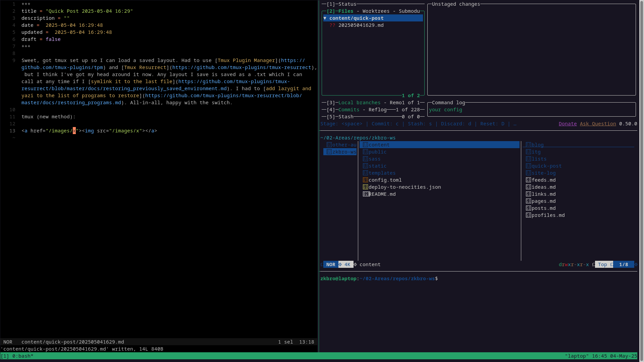Click the Ask Question link
This screenshot has width=644, height=362.
click(598, 124)
